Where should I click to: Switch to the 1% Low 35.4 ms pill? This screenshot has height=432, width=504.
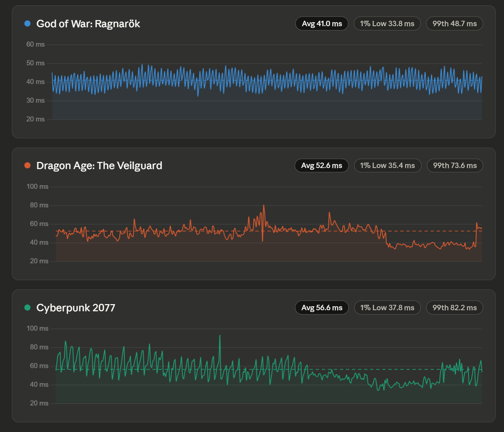click(387, 165)
